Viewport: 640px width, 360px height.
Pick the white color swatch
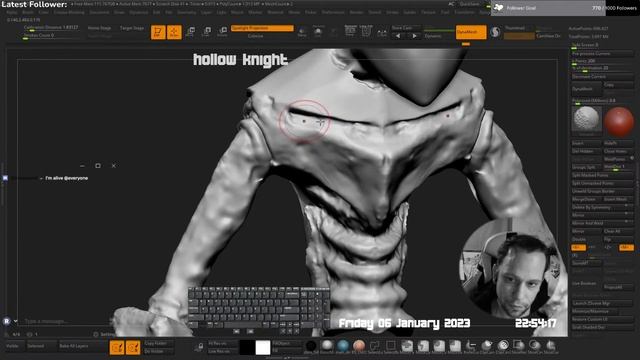[263, 348]
